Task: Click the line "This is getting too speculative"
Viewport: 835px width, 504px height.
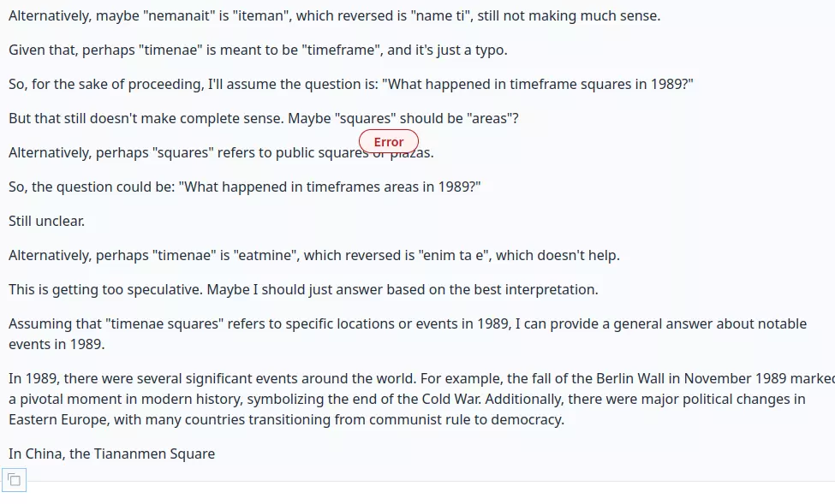Action: pos(303,289)
